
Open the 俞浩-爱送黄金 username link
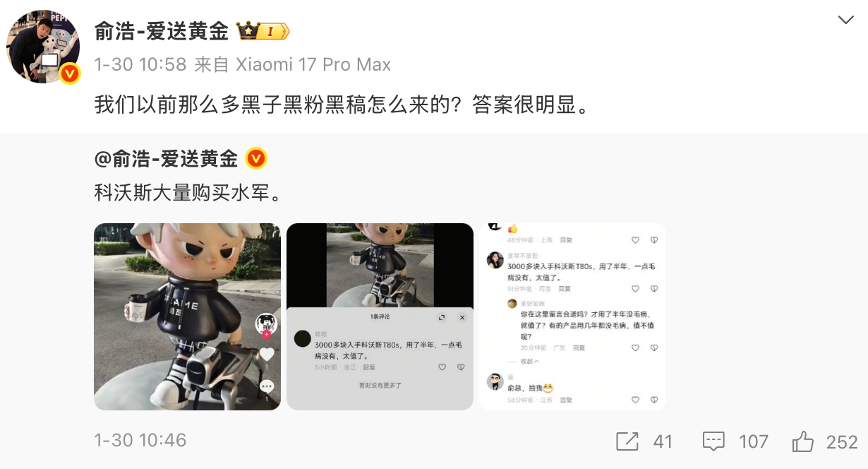pyautogui.click(x=162, y=31)
